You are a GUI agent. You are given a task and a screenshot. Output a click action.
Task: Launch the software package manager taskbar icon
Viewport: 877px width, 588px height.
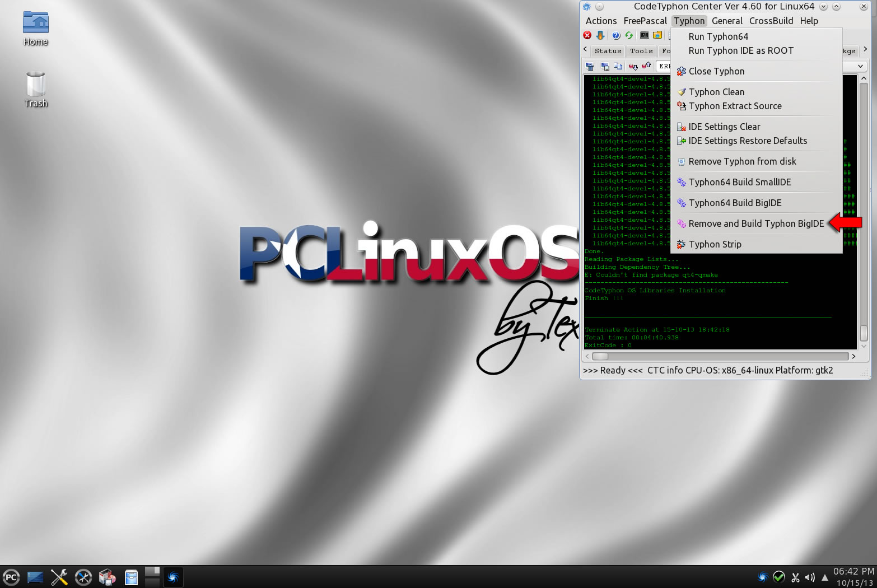(107, 577)
